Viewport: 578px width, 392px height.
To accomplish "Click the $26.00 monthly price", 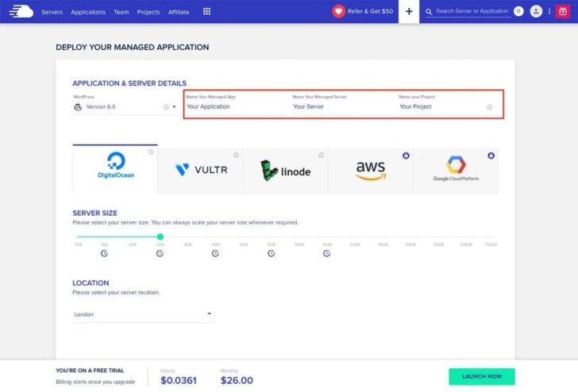I will 237,381.
